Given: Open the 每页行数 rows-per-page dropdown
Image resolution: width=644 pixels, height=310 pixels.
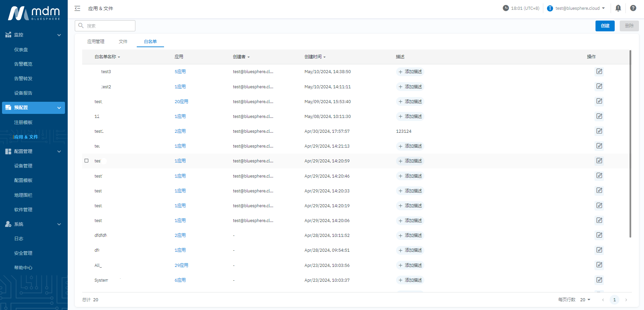Looking at the screenshot, I should tap(585, 300).
